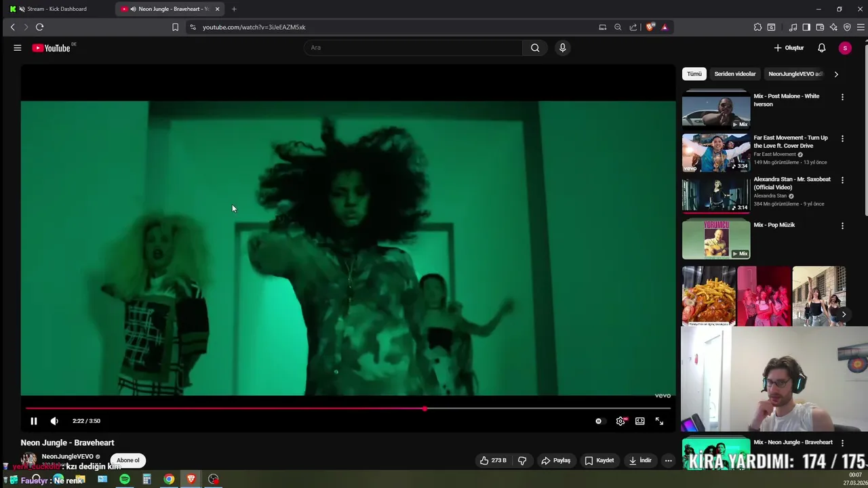Open options for Mix - Neon Jungle Braveheart
This screenshot has width=868, height=488.
click(x=842, y=443)
